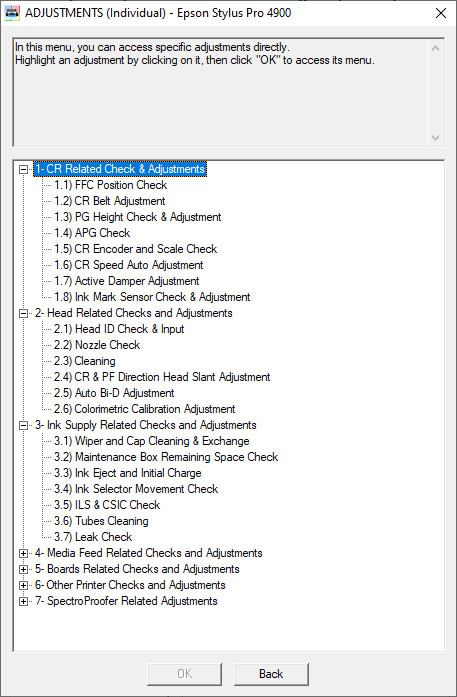Select 3.5) ILS & CSIC Check

click(107, 505)
